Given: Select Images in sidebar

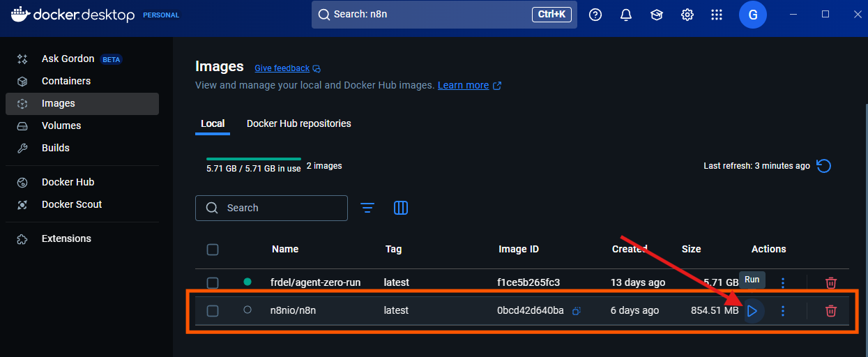Looking at the screenshot, I should coord(82,104).
